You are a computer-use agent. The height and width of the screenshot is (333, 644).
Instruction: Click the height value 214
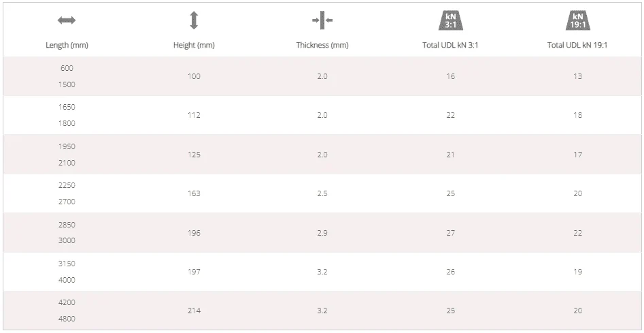pyautogui.click(x=194, y=311)
